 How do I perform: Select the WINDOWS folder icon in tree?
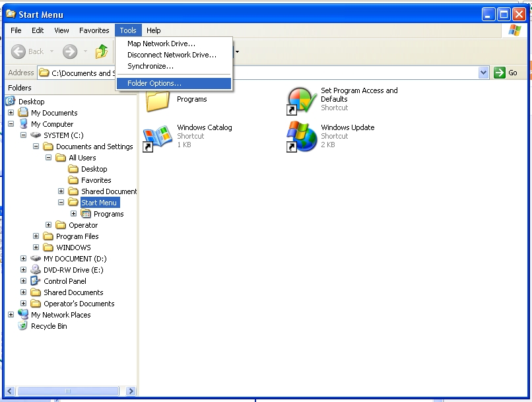tap(48, 247)
